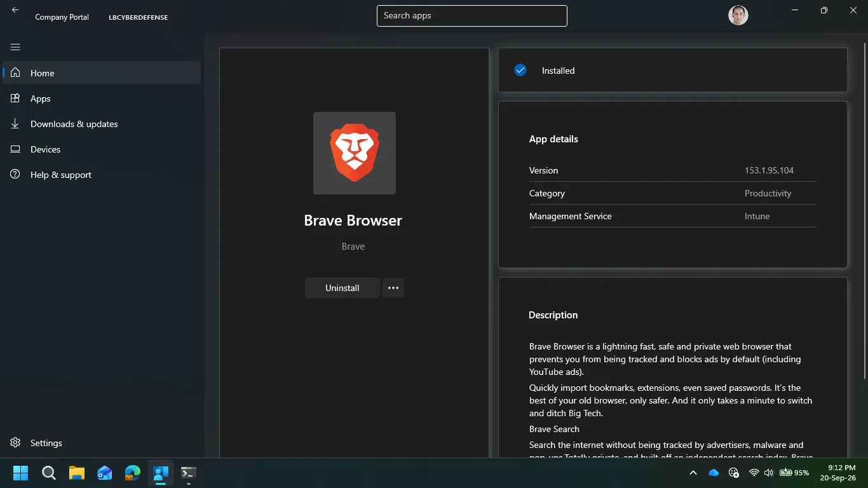Click the LBCYBERDEFENSE organization name

tap(138, 17)
